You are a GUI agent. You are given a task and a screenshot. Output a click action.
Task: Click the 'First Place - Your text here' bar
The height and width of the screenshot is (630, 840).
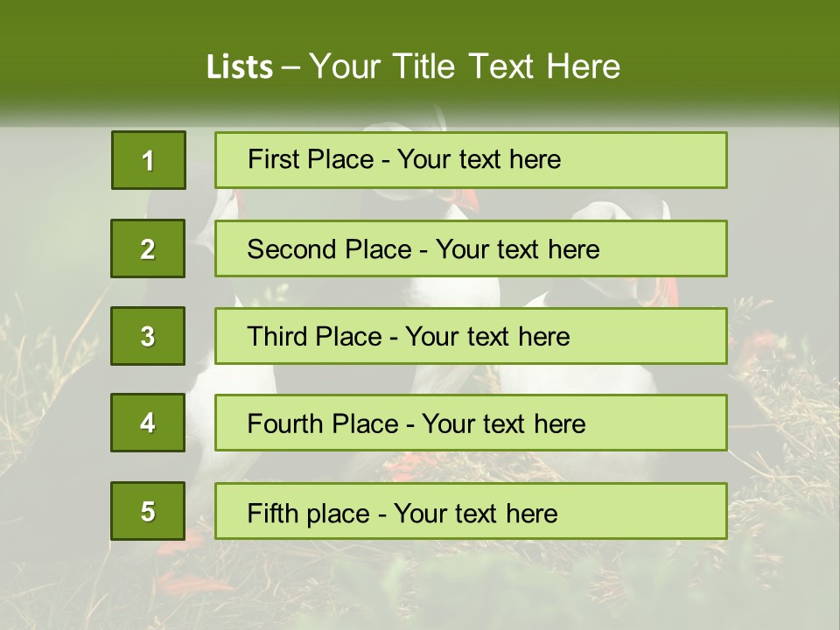click(471, 160)
